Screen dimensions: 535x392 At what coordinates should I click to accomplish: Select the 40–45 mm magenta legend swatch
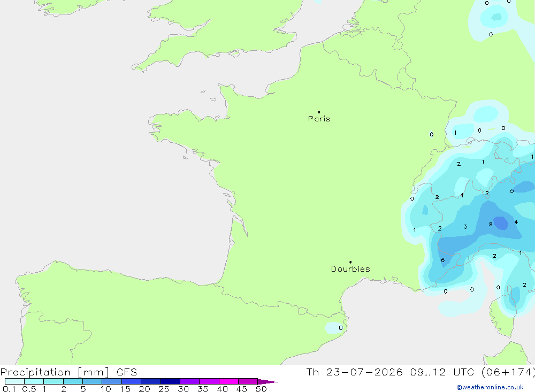(228, 381)
